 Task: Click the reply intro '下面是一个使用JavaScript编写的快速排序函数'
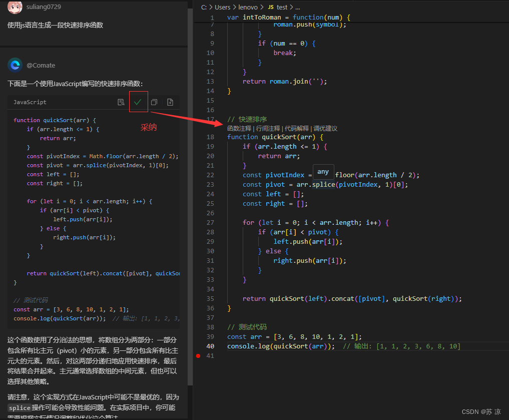(x=75, y=84)
